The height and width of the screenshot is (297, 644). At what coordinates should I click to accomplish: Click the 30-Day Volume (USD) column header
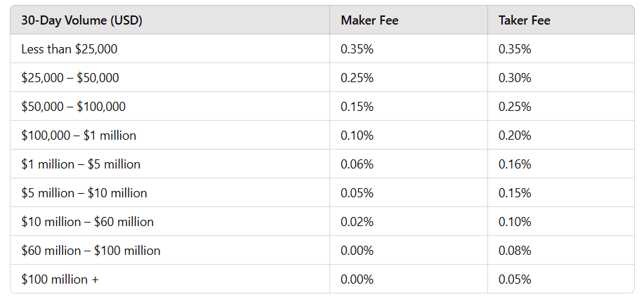point(81,20)
